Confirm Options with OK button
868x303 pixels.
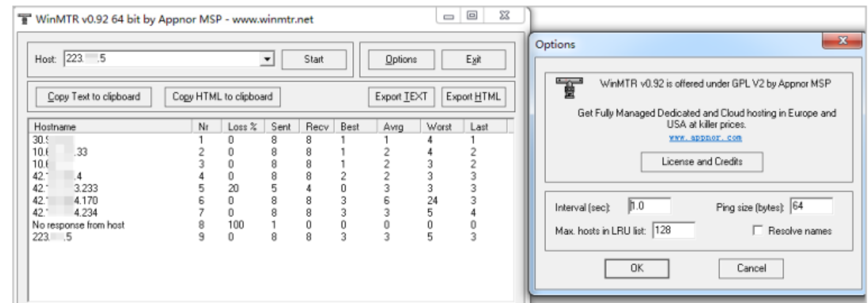tap(637, 268)
